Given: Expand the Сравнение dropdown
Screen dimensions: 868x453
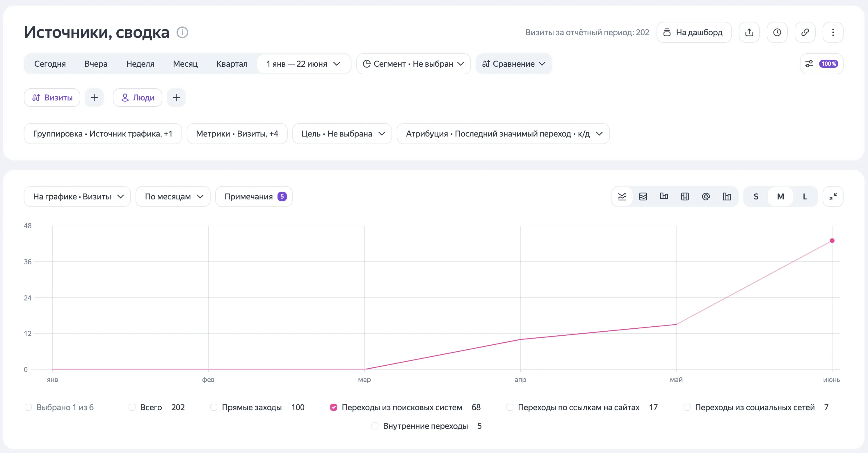Looking at the screenshot, I should [513, 64].
